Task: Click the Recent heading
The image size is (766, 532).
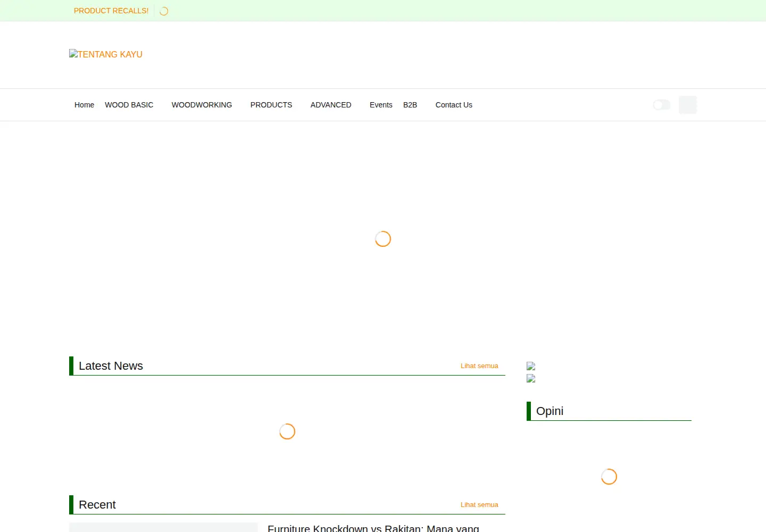Action: 97,505
